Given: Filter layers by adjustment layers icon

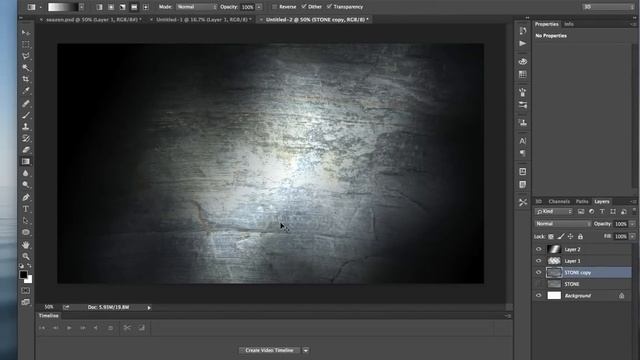Looking at the screenshot, I should point(591,211).
